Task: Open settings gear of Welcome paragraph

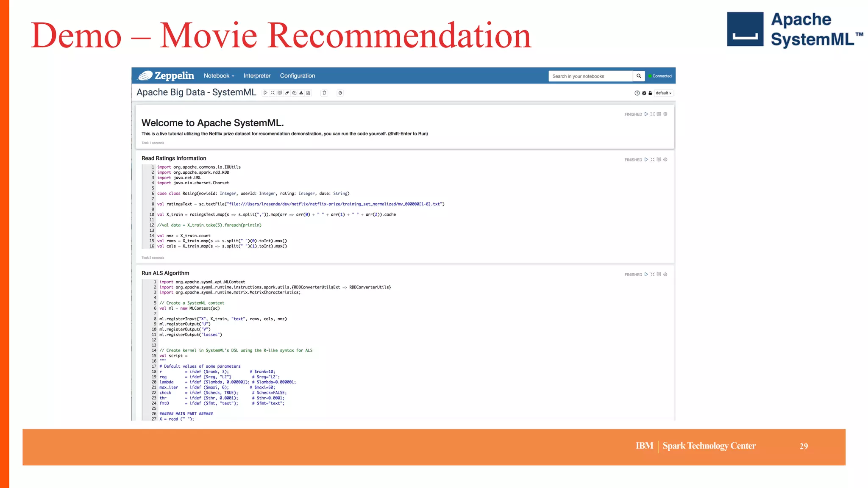Action: pyautogui.click(x=665, y=114)
